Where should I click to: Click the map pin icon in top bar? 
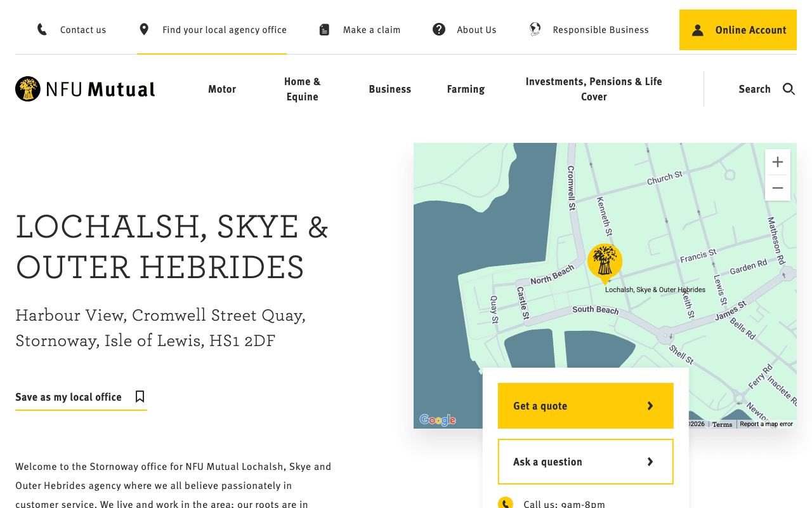(144, 30)
